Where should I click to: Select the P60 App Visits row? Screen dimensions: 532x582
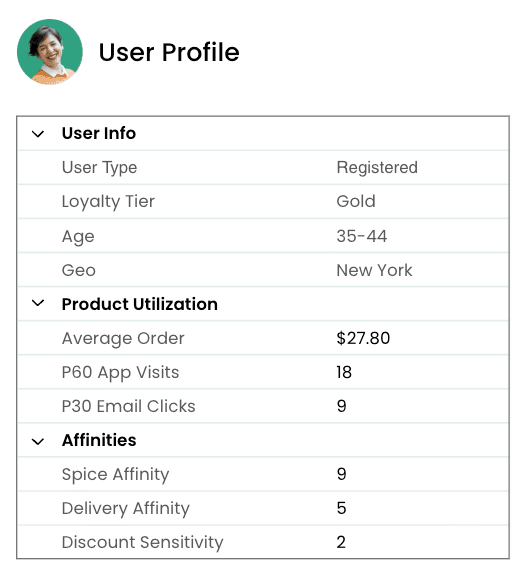click(263, 372)
